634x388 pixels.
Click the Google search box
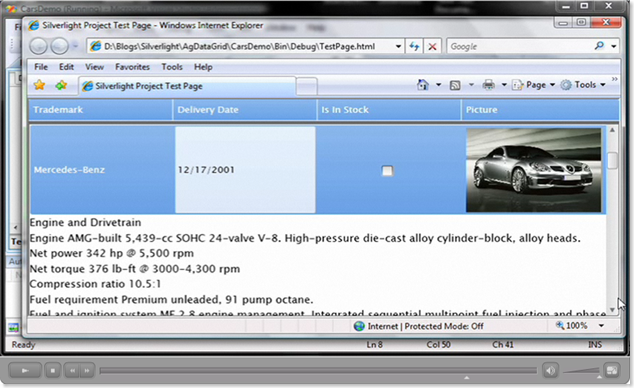click(520, 46)
